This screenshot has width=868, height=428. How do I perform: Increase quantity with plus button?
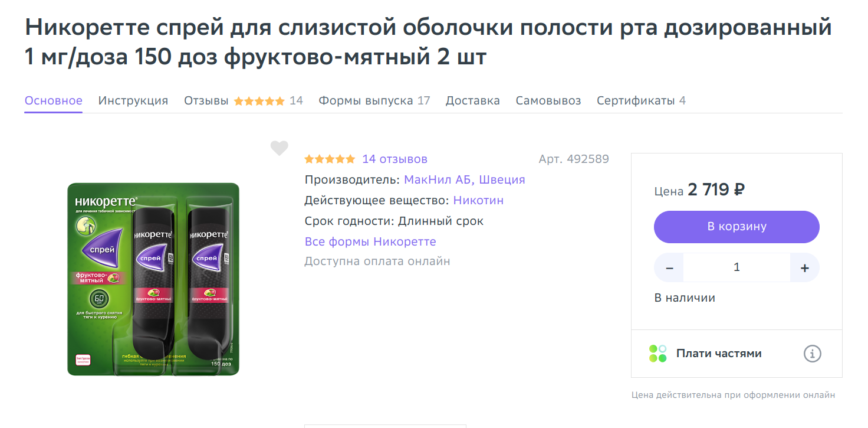804,267
